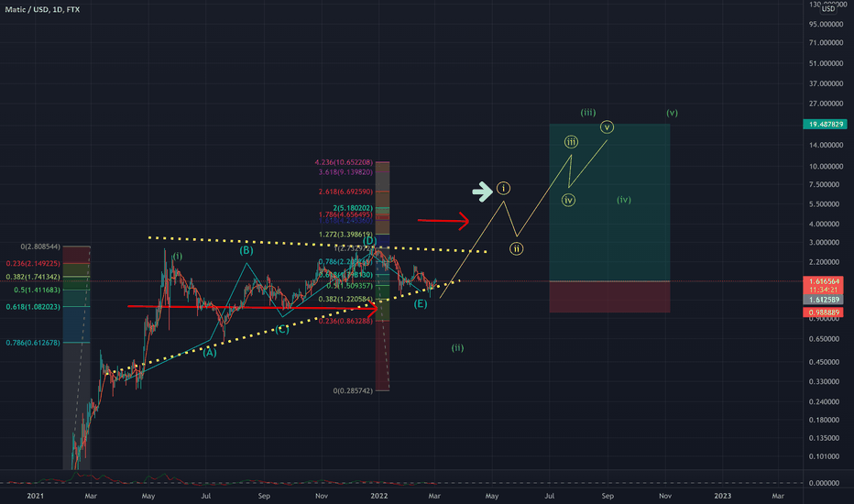Select Fibonacci extension 4.236(10.652208)
The image size is (854, 504).
pyautogui.click(x=344, y=162)
